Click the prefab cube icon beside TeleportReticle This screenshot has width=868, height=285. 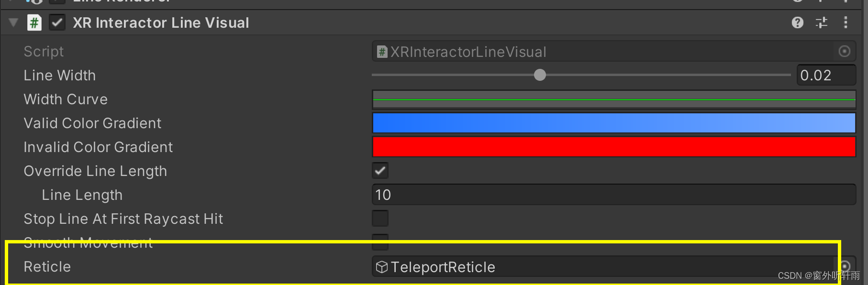coord(382,267)
